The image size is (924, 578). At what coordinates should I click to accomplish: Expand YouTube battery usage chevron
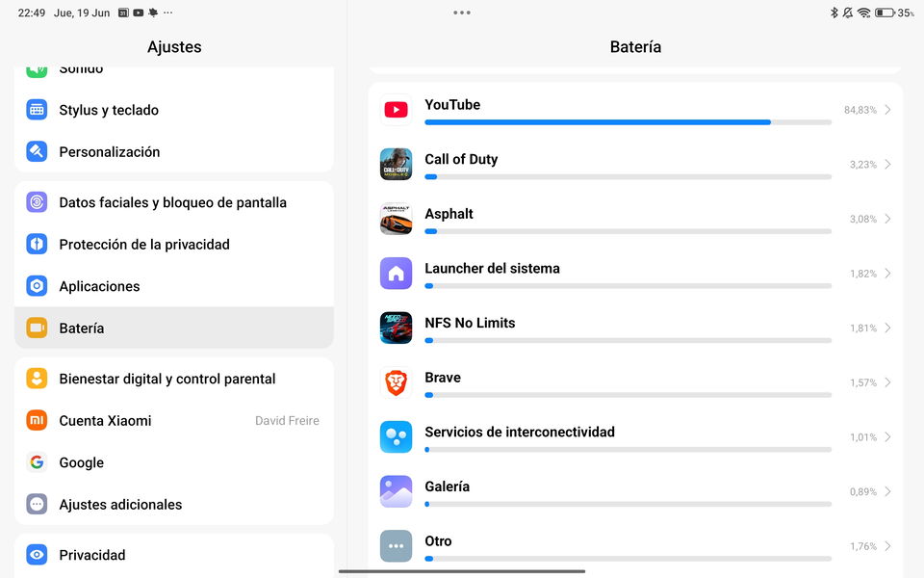pyautogui.click(x=887, y=110)
